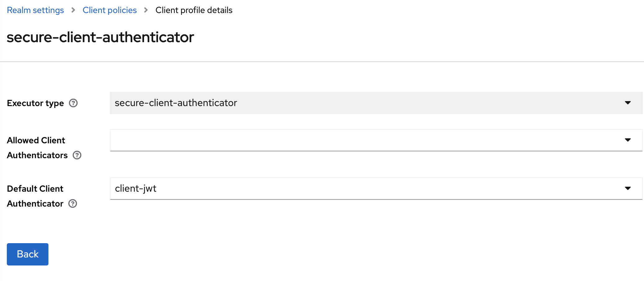The height and width of the screenshot is (281, 644).
Task: Expand Executor type dropdown arrow
Action: 628,103
